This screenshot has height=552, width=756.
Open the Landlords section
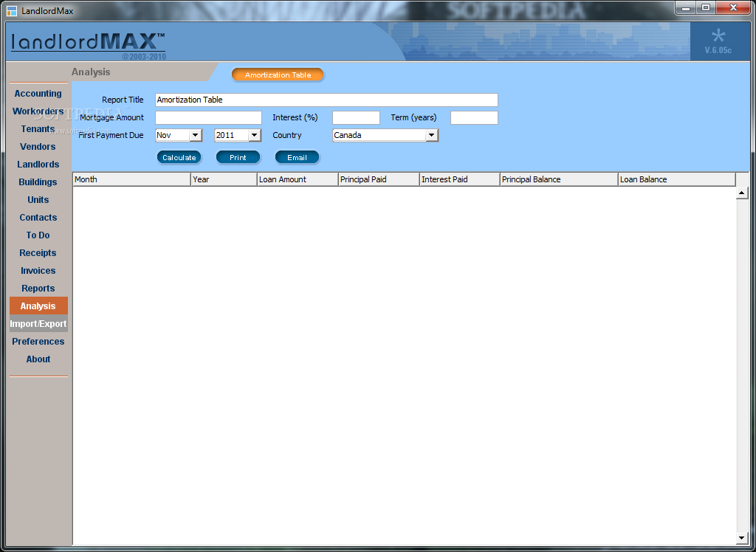(38, 165)
